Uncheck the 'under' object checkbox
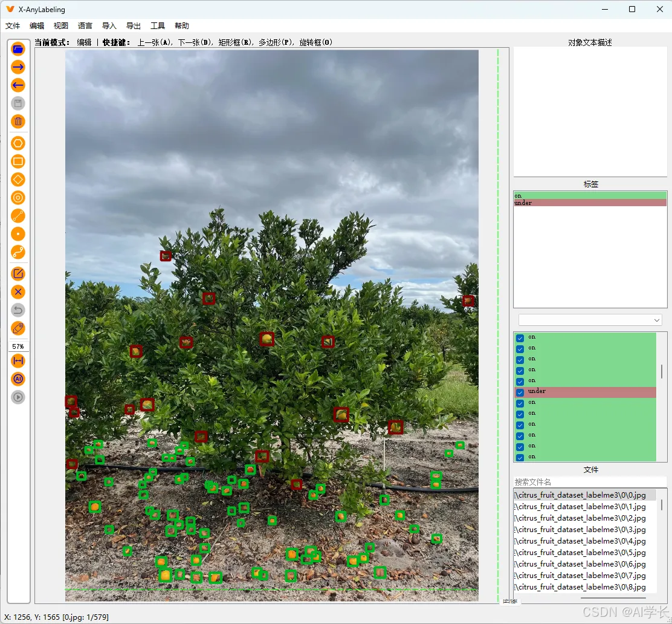 point(520,392)
